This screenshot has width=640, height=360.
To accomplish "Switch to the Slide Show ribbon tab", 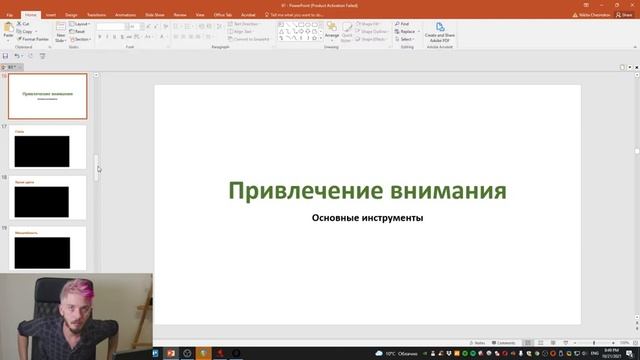I will (x=155, y=15).
